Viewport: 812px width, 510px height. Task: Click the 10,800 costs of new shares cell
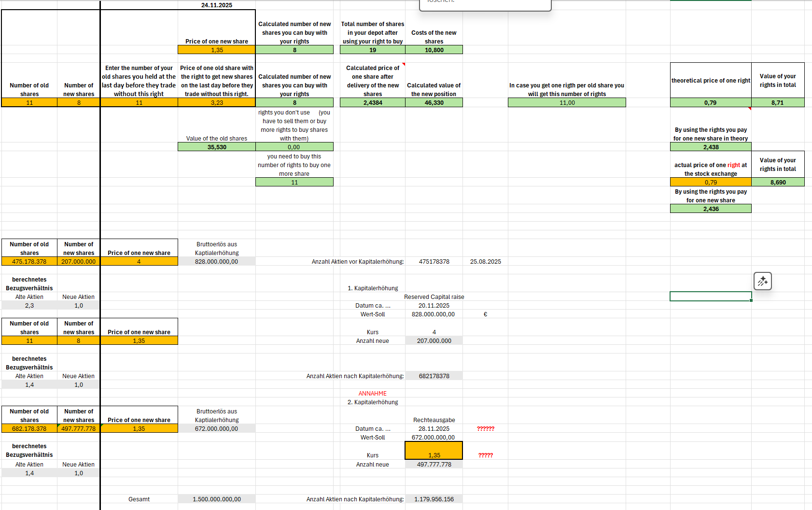(x=434, y=50)
